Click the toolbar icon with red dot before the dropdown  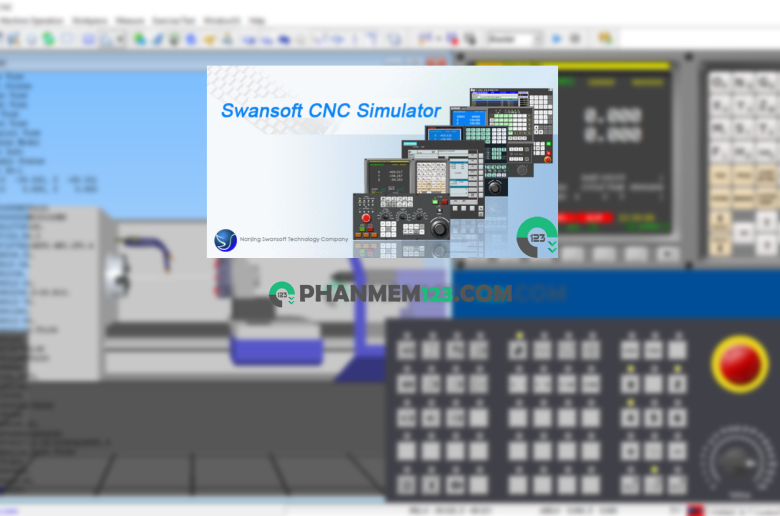(x=452, y=38)
